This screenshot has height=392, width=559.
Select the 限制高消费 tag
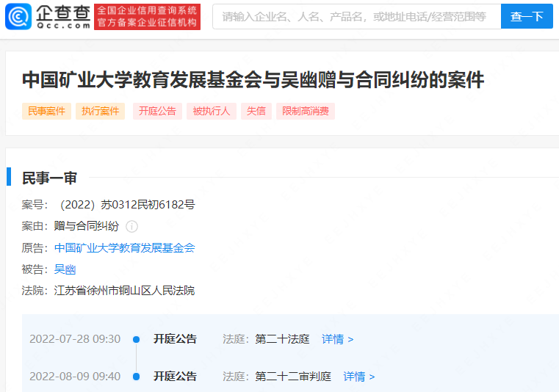(x=306, y=111)
